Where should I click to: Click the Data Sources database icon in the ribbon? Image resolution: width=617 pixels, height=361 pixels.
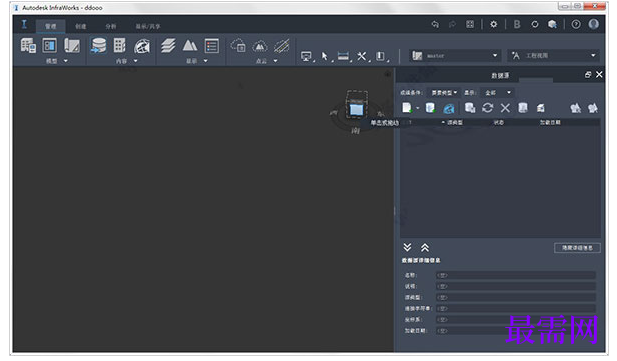click(x=98, y=46)
